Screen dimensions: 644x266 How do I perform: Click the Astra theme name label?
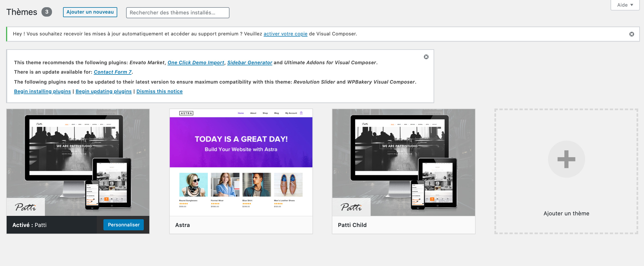(182, 225)
